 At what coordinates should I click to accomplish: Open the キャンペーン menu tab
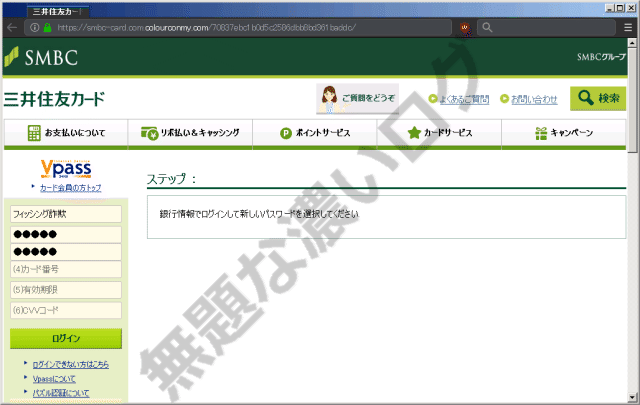[564, 134]
